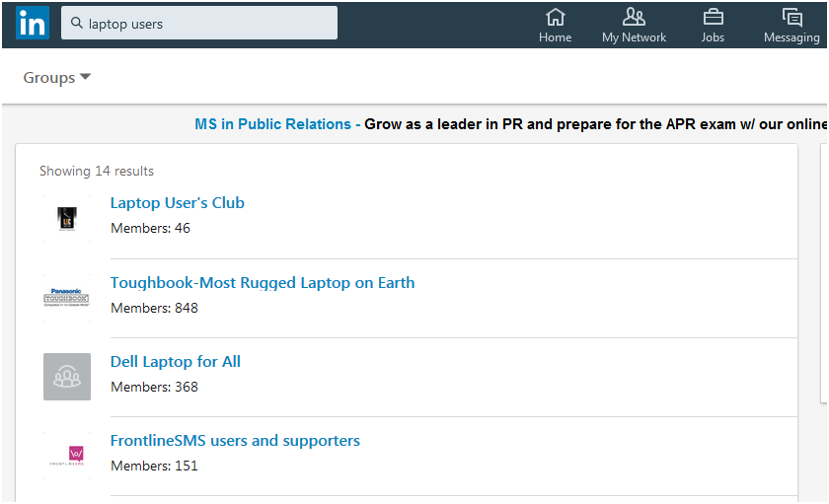Open the MS in Public Relations ad link

point(277,124)
